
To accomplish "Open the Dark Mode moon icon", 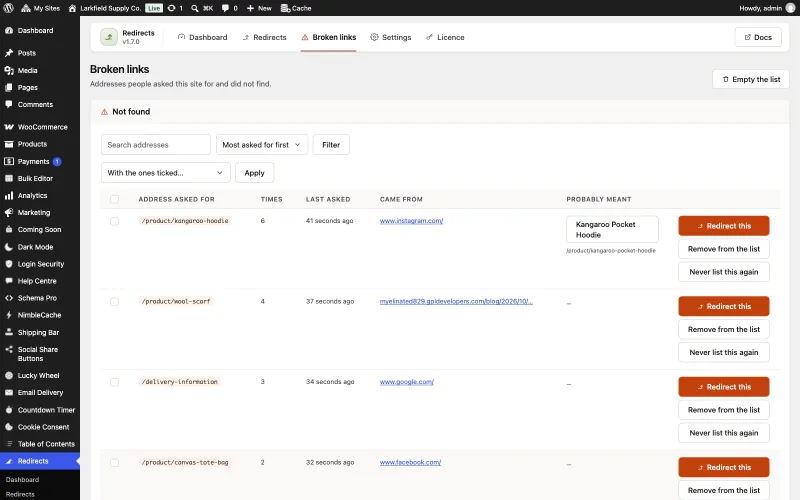I will [x=9, y=247].
